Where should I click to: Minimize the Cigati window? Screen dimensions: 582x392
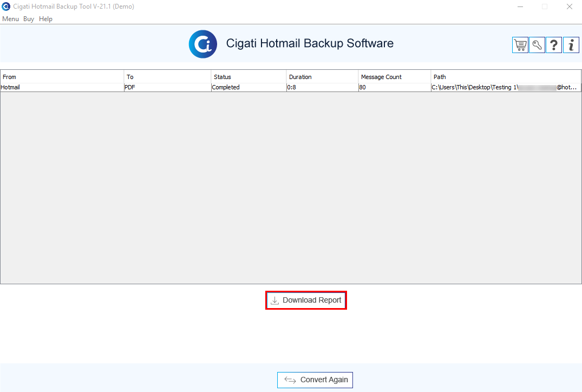click(x=520, y=6)
